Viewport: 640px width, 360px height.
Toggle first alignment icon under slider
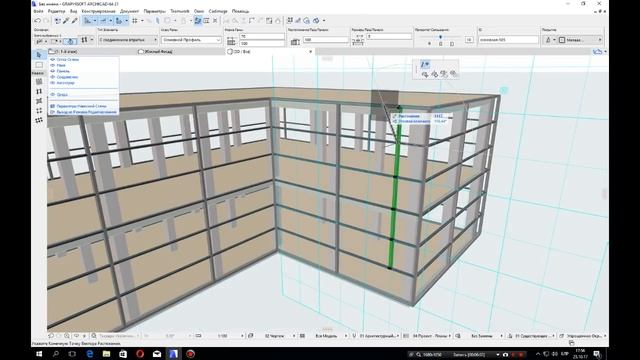429,44
